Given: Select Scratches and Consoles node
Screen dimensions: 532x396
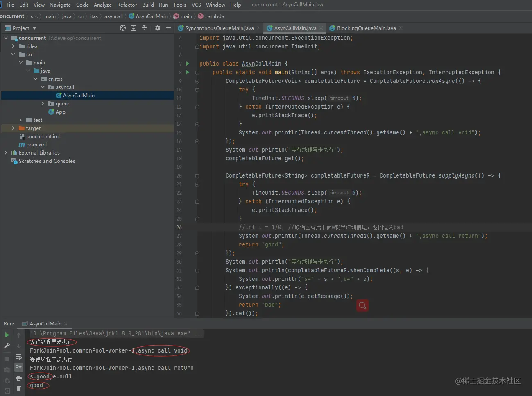Looking at the screenshot, I should (47, 161).
